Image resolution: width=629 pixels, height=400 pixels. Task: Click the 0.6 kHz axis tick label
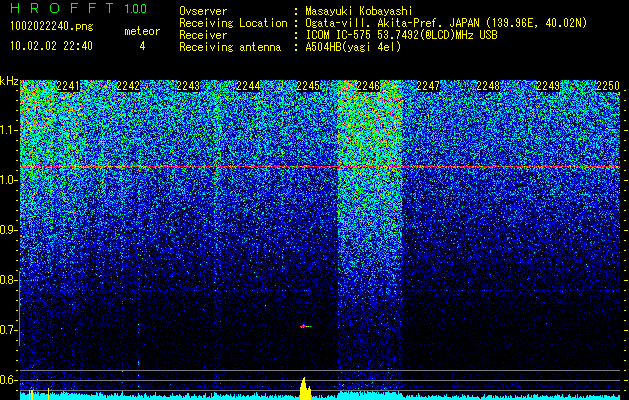coord(8,380)
